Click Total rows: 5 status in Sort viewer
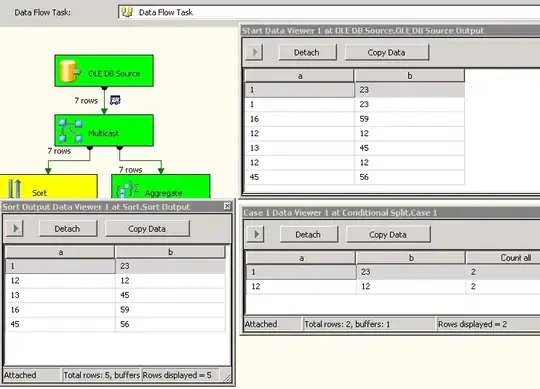 click(102, 375)
